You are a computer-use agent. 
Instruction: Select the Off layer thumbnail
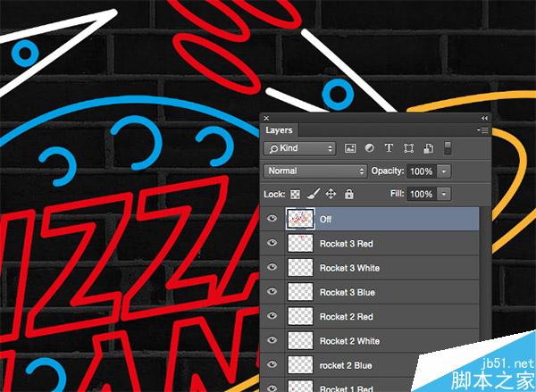300,219
